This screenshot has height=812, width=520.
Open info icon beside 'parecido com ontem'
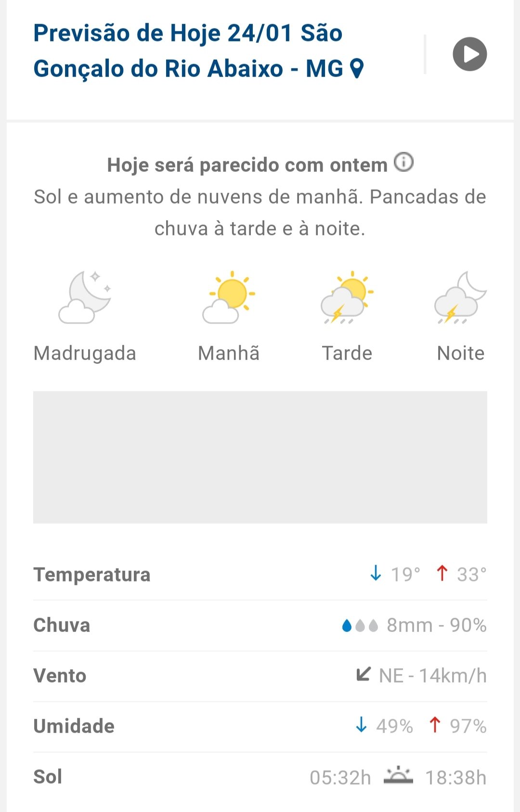403,162
